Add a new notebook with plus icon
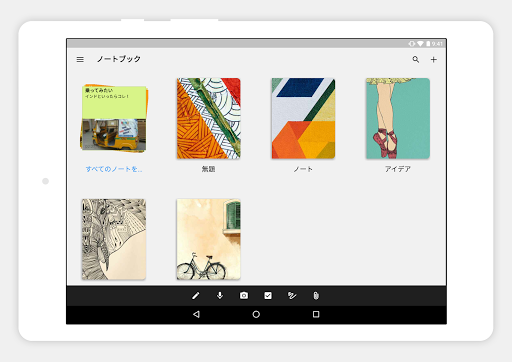The image size is (512, 362). (433, 59)
